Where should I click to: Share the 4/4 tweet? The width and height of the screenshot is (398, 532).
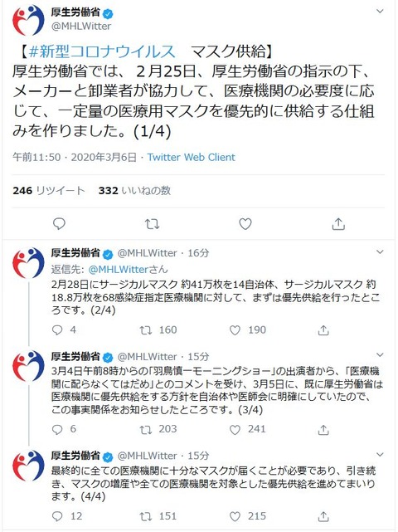pyautogui.click(x=323, y=516)
